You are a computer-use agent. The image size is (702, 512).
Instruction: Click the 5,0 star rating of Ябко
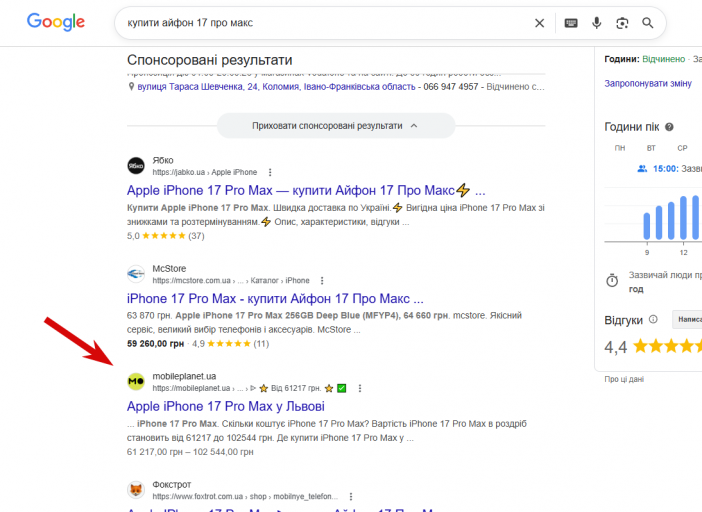click(166, 236)
